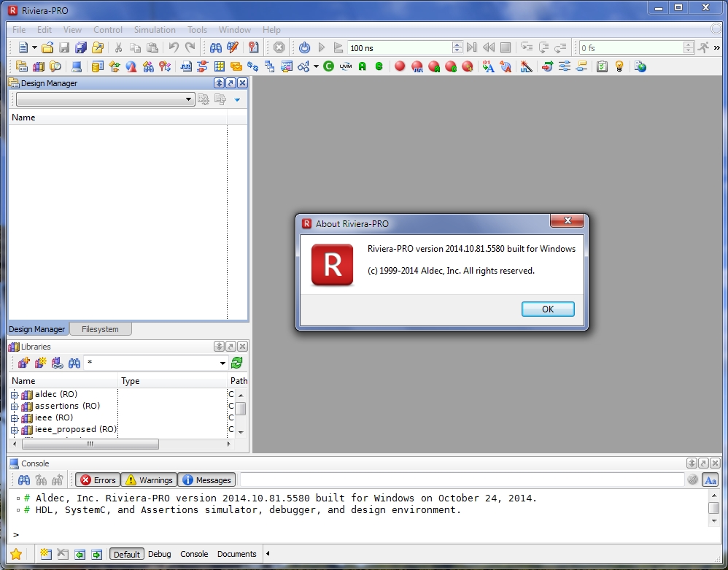
Task: Toggle the Warnings filter in Console
Action: 149,480
